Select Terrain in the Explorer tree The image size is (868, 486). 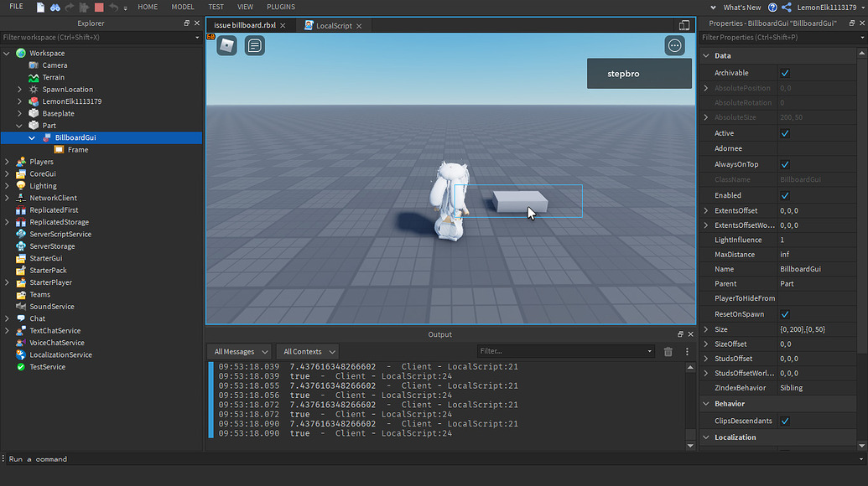click(53, 77)
